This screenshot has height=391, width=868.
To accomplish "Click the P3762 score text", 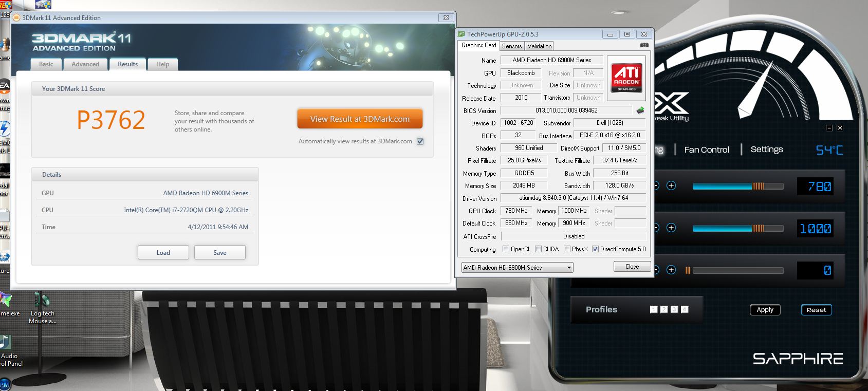I will click(x=111, y=120).
